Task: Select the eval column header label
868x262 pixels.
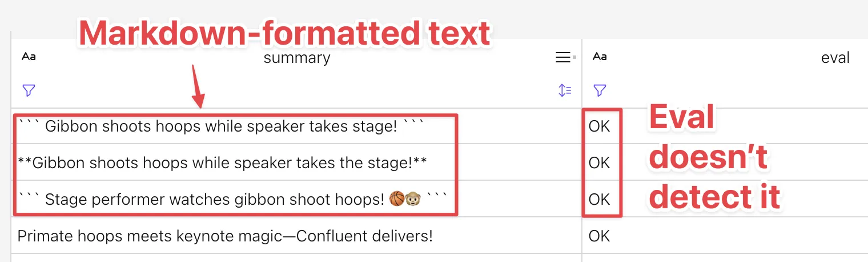Action: [x=835, y=58]
